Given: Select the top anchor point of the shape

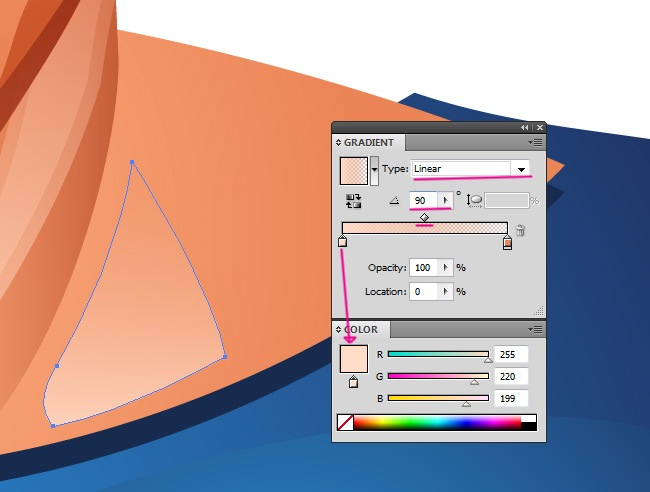Looking at the screenshot, I should 132,162.
